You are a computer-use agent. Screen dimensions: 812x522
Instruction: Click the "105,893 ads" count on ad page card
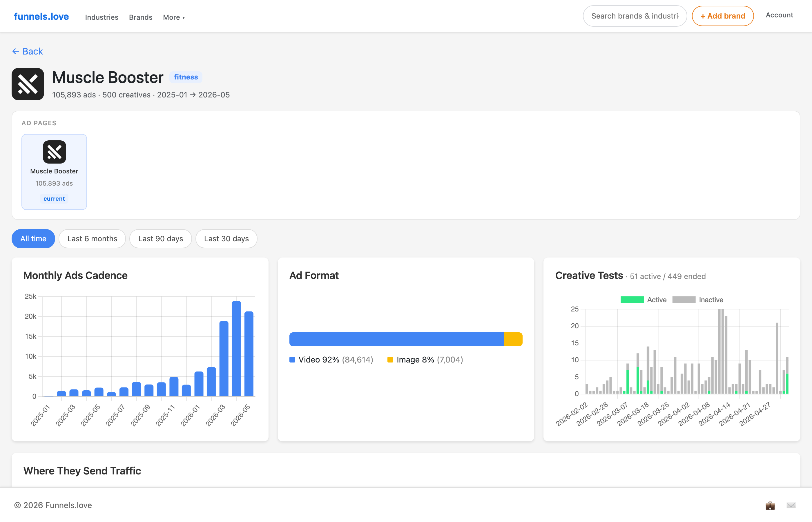(x=54, y=183)
